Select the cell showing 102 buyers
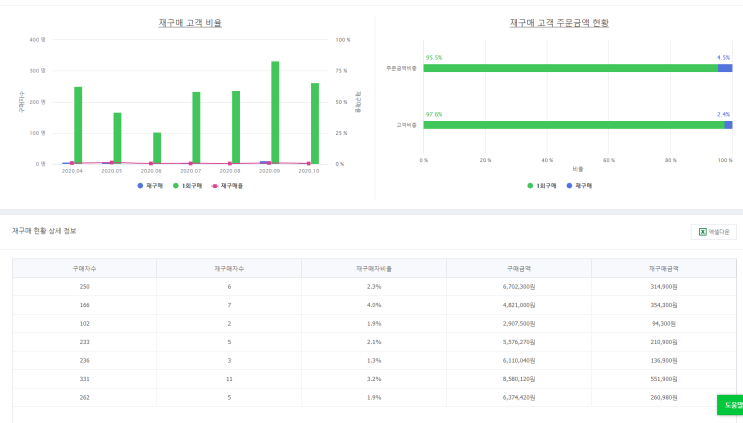The width and height of the screenshot is (743, 423). click(84, 324)
